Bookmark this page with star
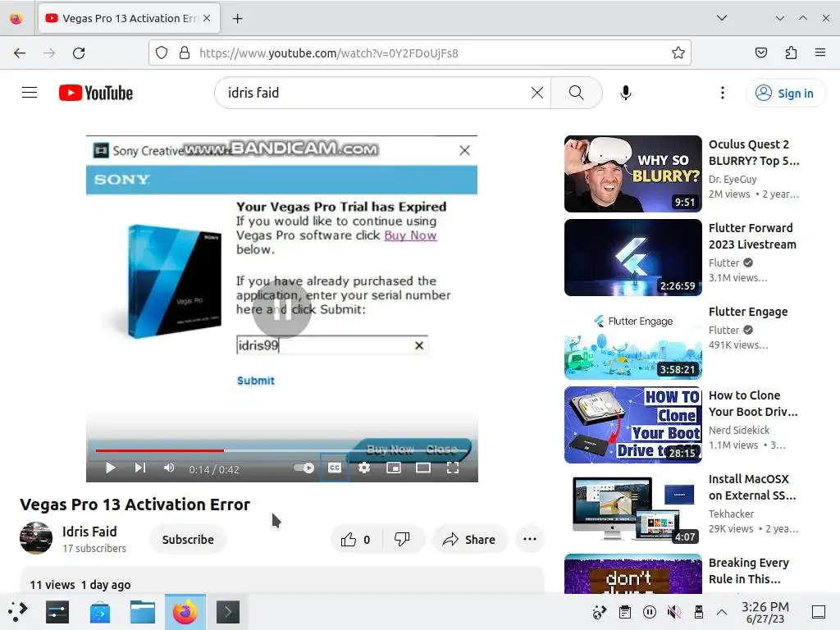 (678, 53)
